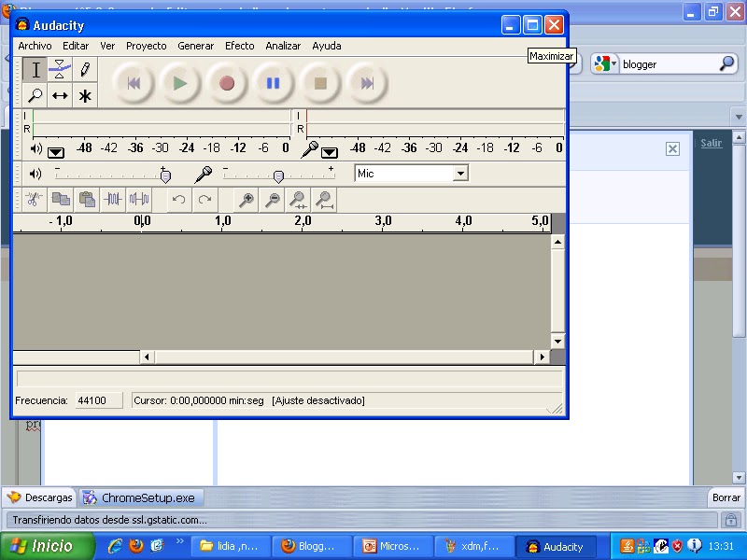Click the Skip to End button
The width and height of the screenshot is (747, 560).
367,83
